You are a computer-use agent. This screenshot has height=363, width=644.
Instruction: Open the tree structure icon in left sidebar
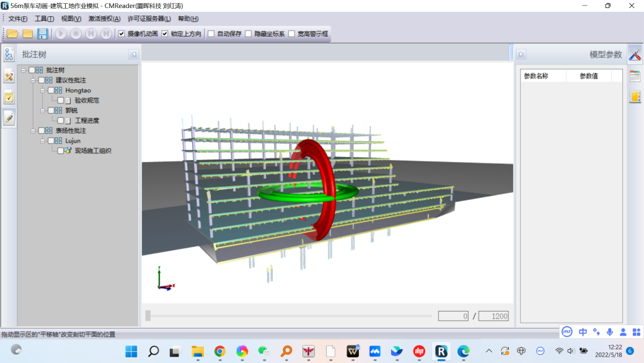[9, 55]
